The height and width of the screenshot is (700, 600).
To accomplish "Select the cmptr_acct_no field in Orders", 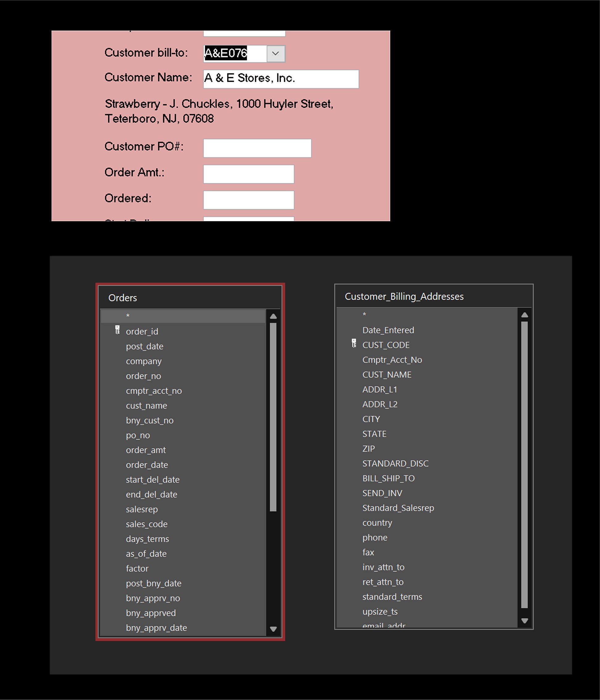I will pos(184,391).
